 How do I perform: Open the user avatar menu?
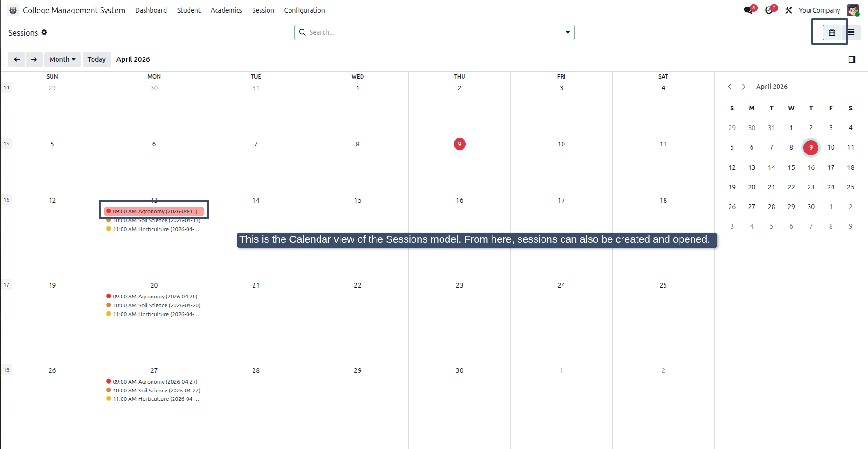click(x=853, y=10)
